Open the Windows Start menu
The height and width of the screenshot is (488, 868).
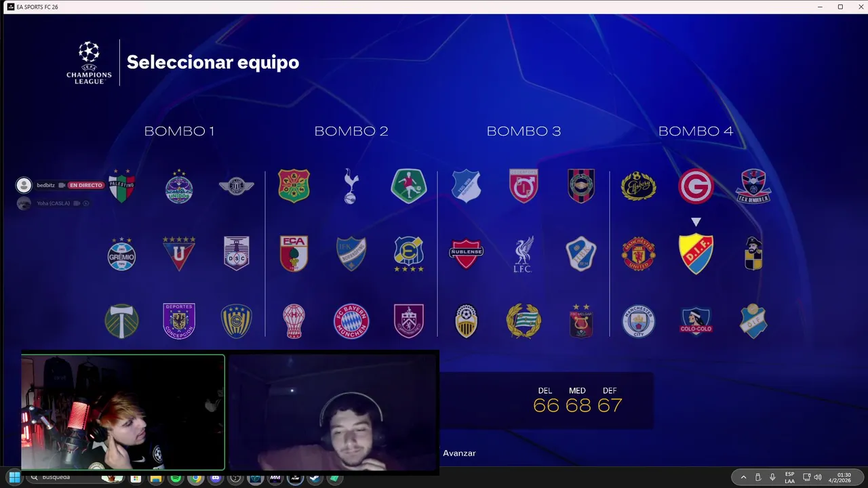(14, 478)
